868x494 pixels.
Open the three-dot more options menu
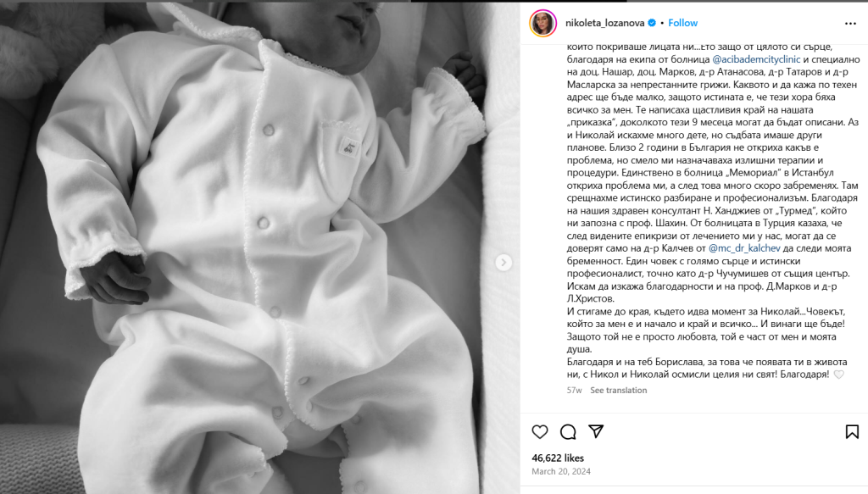(x=851, y=23)
